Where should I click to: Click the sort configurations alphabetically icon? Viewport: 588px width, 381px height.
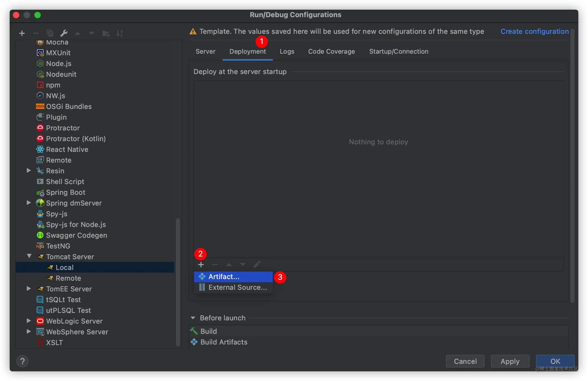pos(120,33)
